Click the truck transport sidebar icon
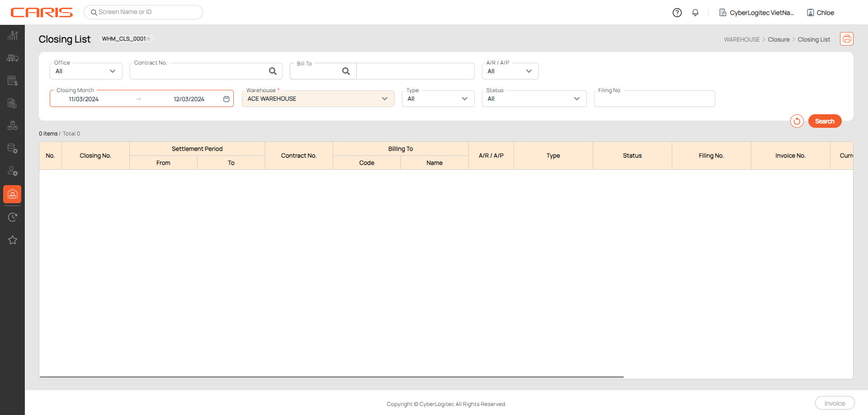Image resolution: width=868 pixels, height=415 pixels. click(x=12, y=58)
